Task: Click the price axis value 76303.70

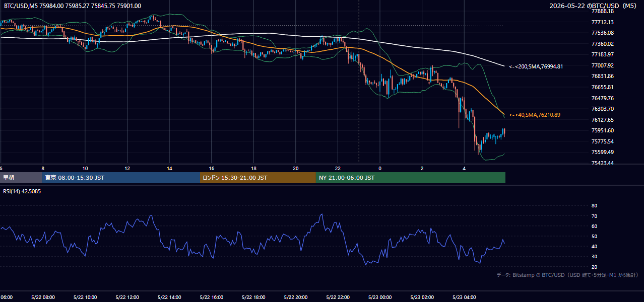Action: 603,109
